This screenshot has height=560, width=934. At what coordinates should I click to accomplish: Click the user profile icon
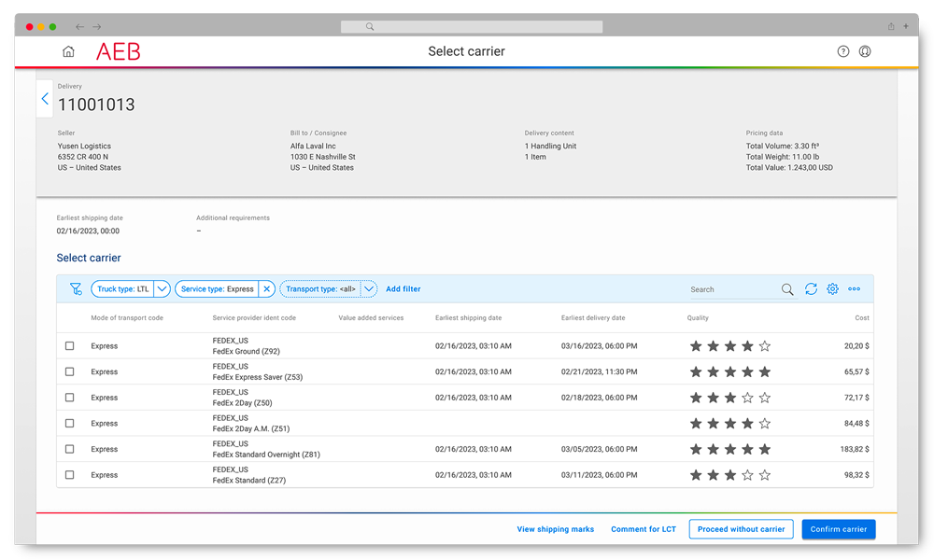865,51
